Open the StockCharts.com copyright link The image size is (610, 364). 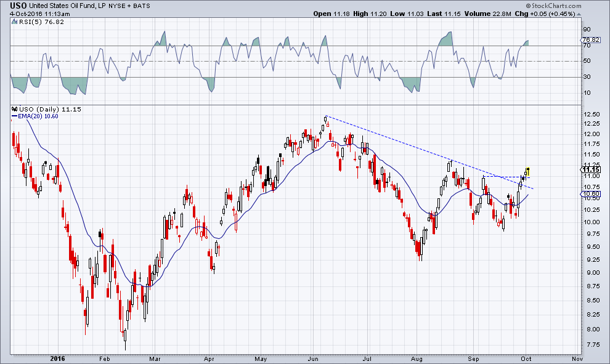pyautogui.click(x=553, y=6)
